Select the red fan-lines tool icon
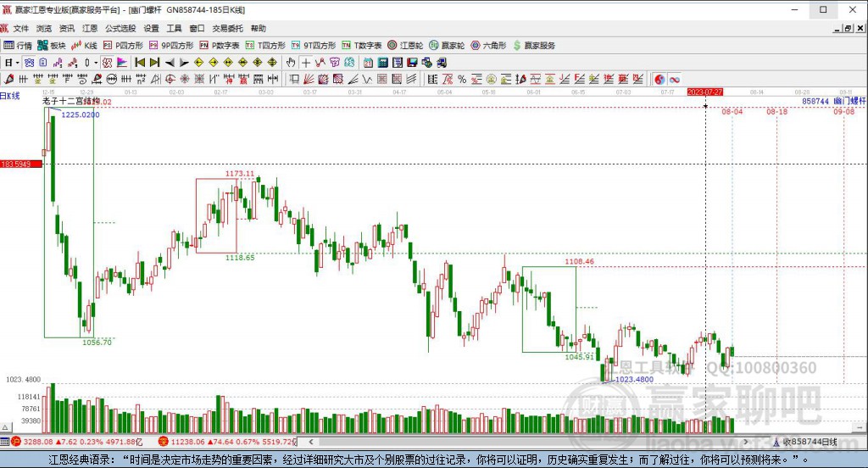868x468 pixels. coord(309,79)
